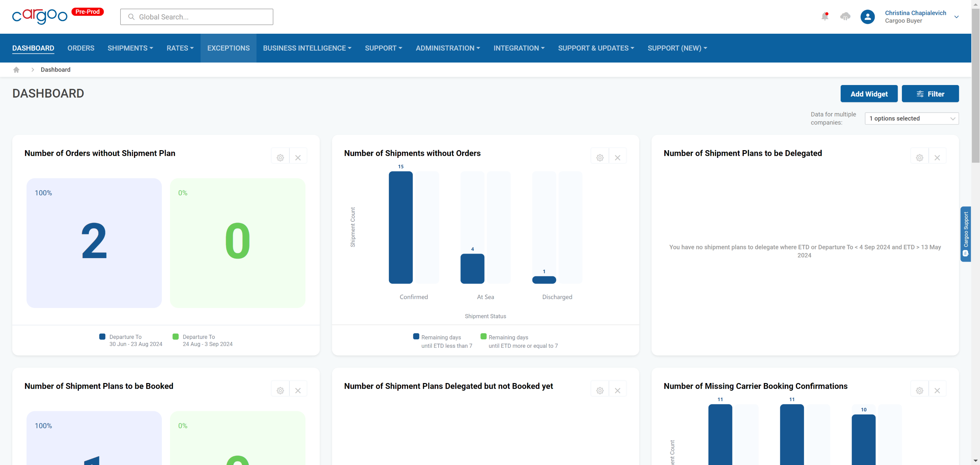Close the Missing Carrier Booking Confirmations widget
The width and height of the screenshot is (980, 465).
[937, 390]
